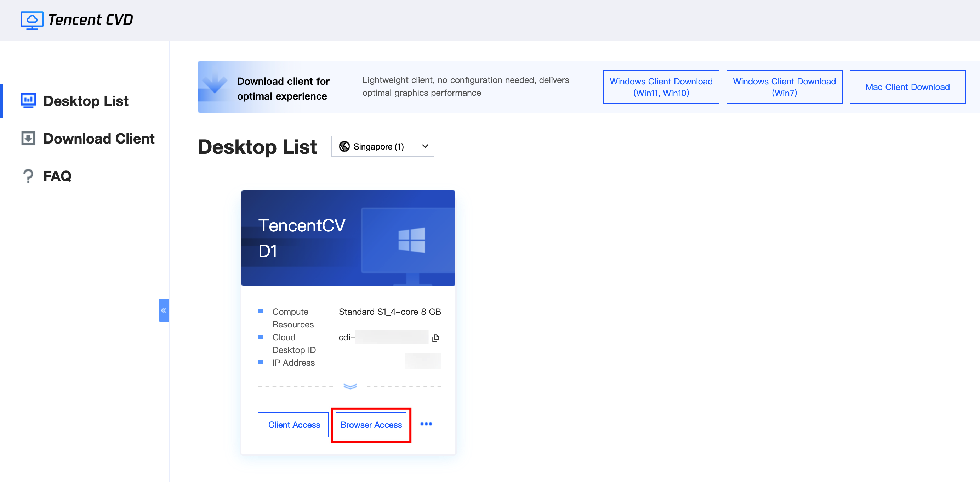Collapse the left sidebar panel
This screenshot has width=980, height=482.
(x=164, y=310)
